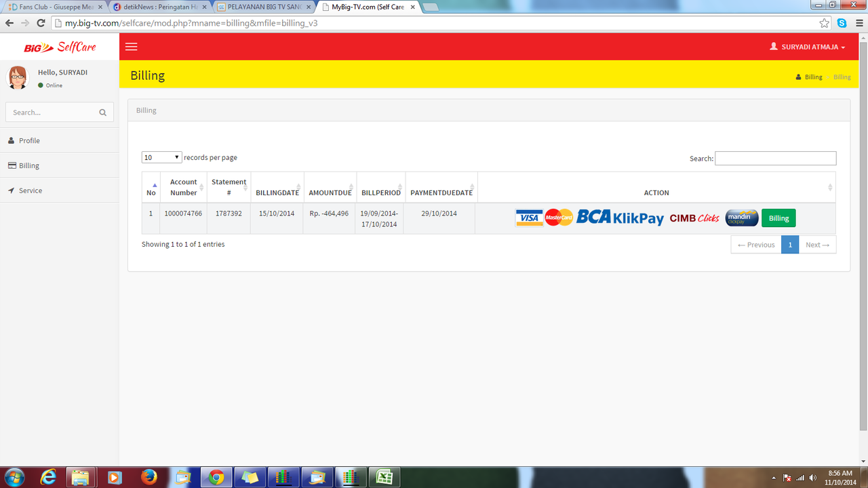Reload the page with refresh icon
Screen dimensions: 868x488
point(41,23)
